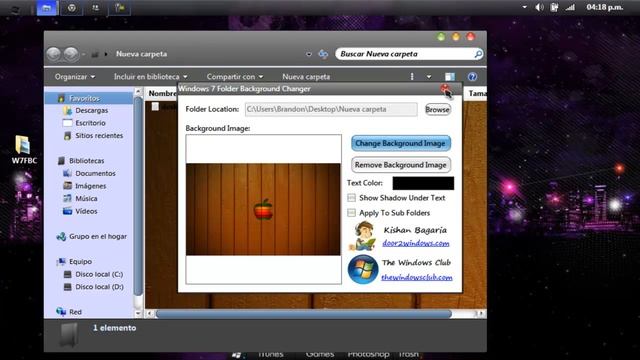Enable Show Shadow Under Text
This screenshot has width=640, height=360.
(x=351, y=198)
